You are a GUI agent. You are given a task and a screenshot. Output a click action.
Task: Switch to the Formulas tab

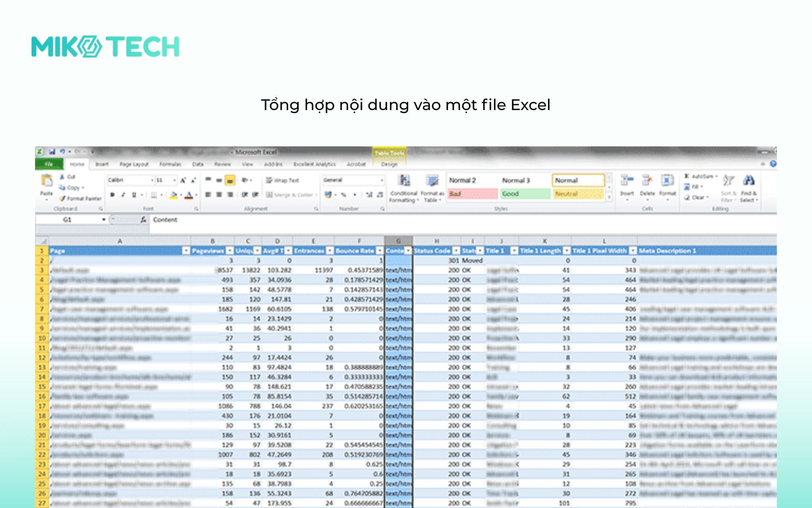pos(170,164)
